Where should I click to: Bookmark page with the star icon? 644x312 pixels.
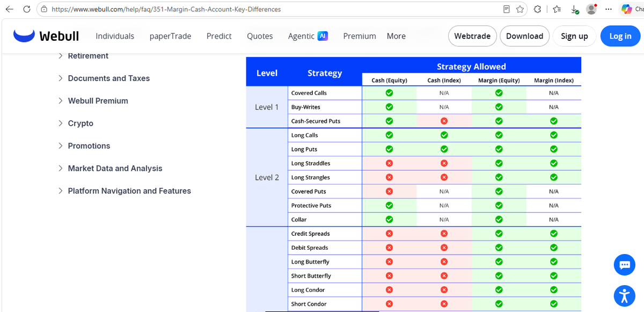point(520,9)
